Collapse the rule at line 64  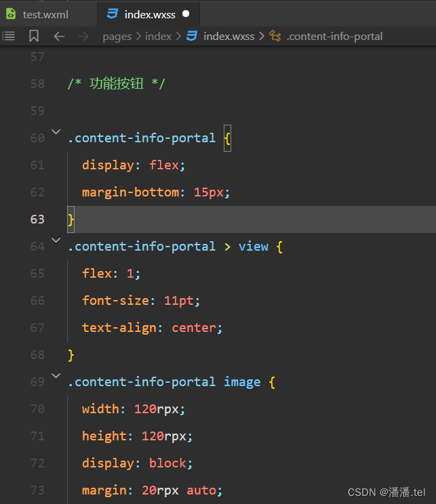click(56, 240)
